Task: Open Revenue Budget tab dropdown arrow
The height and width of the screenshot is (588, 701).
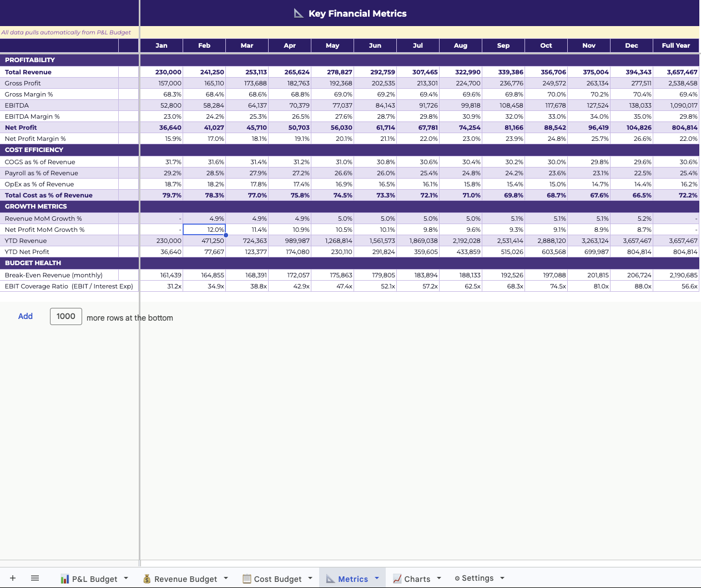Action: (226, 578)
